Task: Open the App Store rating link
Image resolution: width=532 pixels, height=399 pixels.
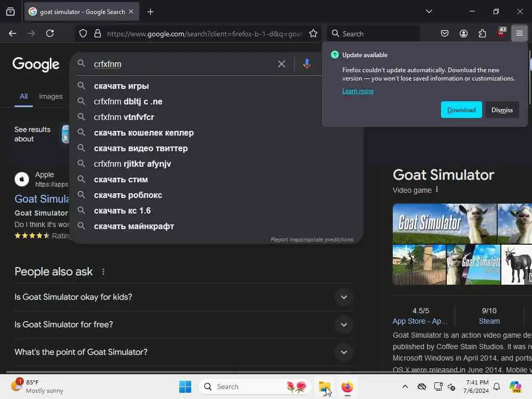Action: 420,321
